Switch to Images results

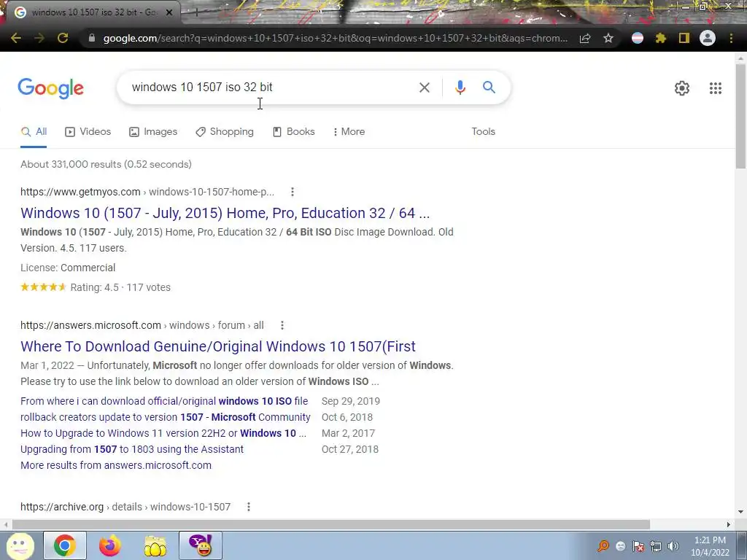(153, 131)
